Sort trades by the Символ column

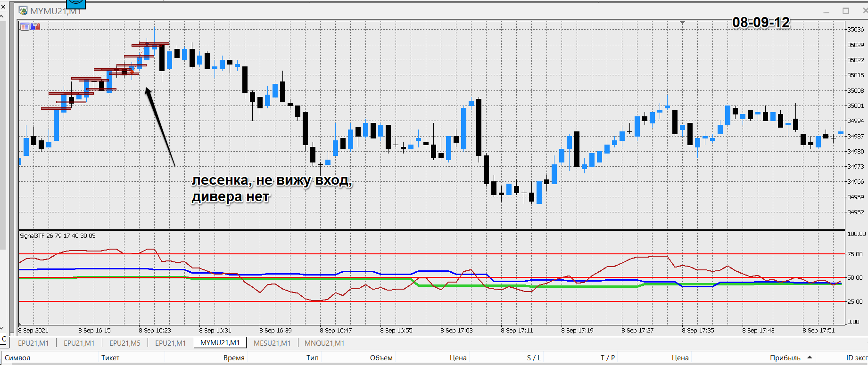click(17, 358)
